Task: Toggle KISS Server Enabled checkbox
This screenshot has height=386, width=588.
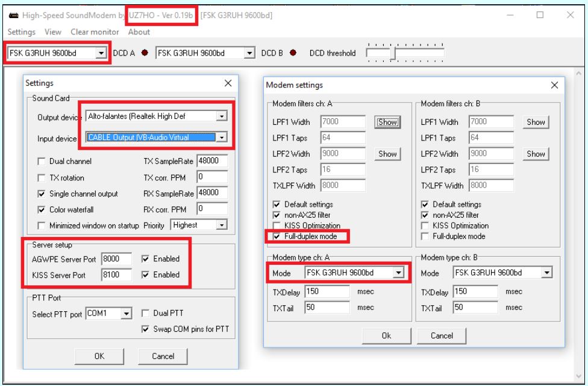Action: click(x=146, y=275)
